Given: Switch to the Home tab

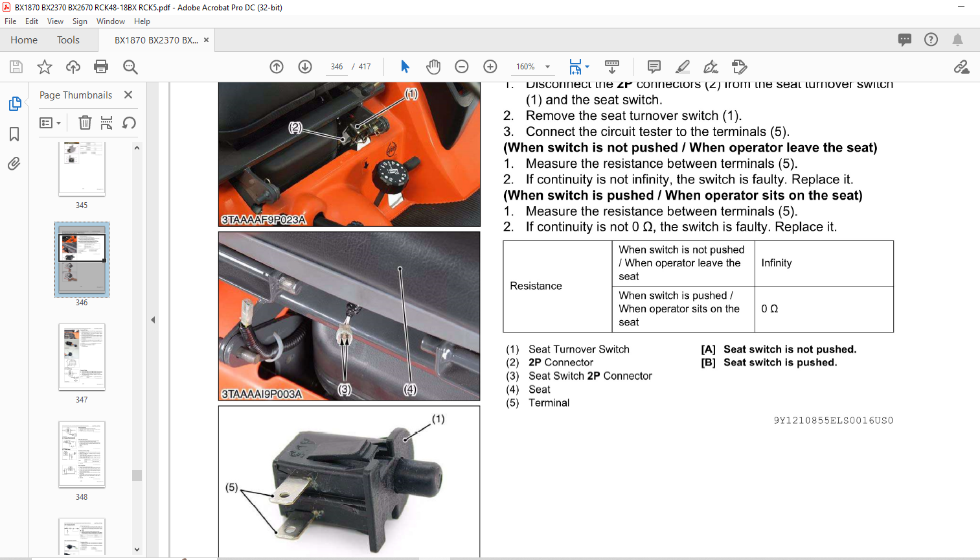Looking at the screenshot, I should (24, 40).
